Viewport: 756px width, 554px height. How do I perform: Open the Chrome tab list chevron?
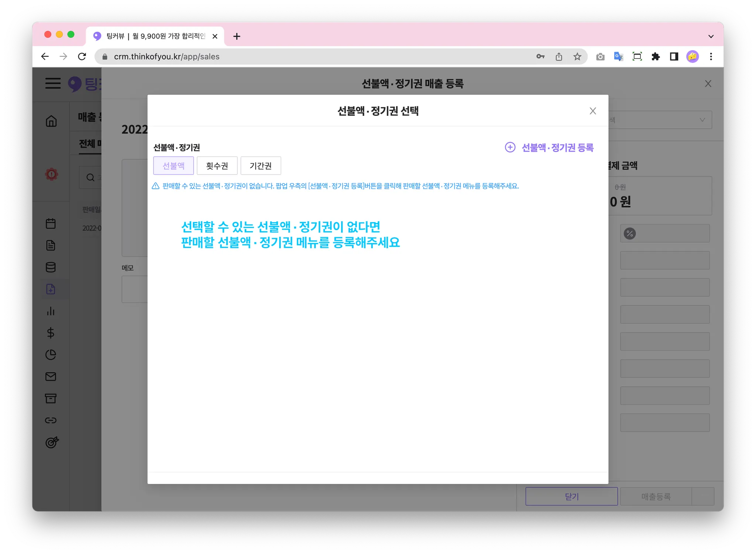711,37
